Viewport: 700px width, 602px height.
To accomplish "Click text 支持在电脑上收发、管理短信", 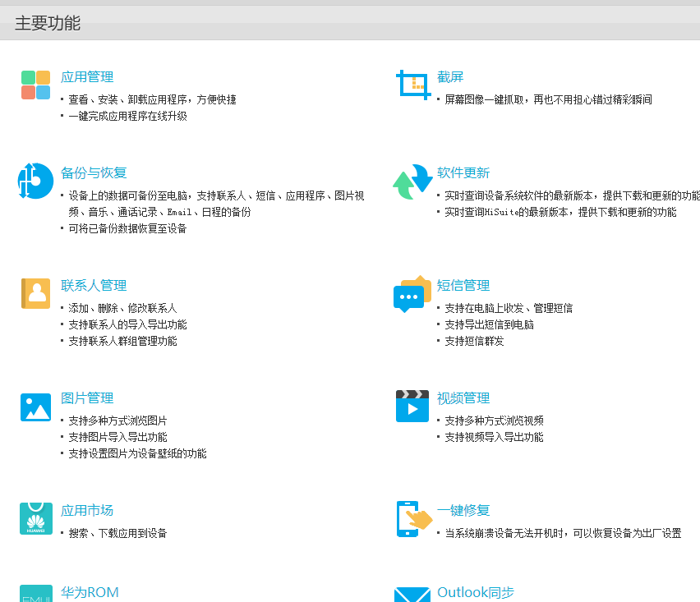I will 509,308.
